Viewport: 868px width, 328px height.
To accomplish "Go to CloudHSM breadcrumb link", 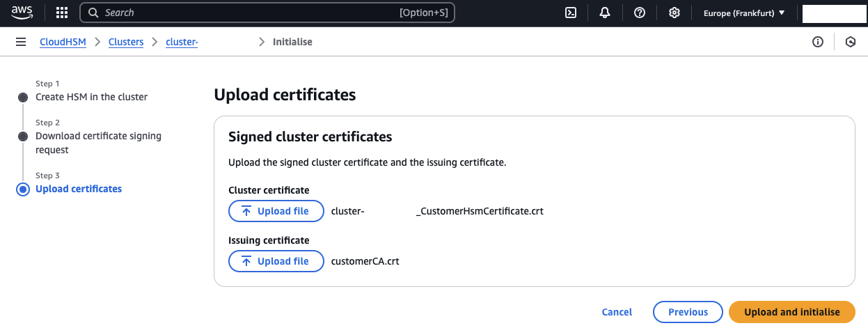I will (63, 42).
